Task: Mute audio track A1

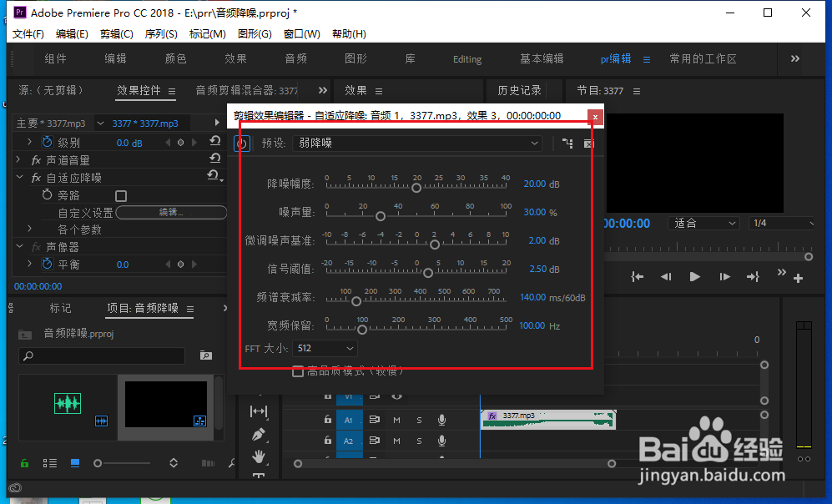Action: [396, 421]
